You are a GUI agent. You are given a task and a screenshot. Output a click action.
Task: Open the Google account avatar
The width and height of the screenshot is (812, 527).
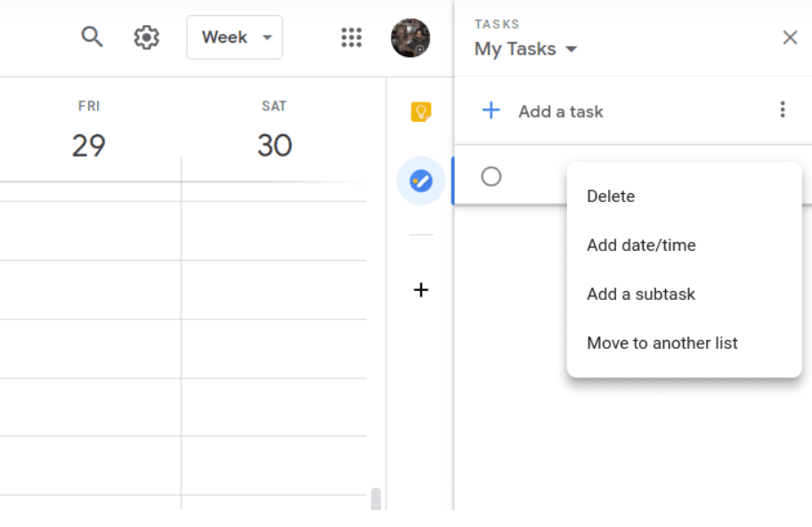[x=410, y=37]
